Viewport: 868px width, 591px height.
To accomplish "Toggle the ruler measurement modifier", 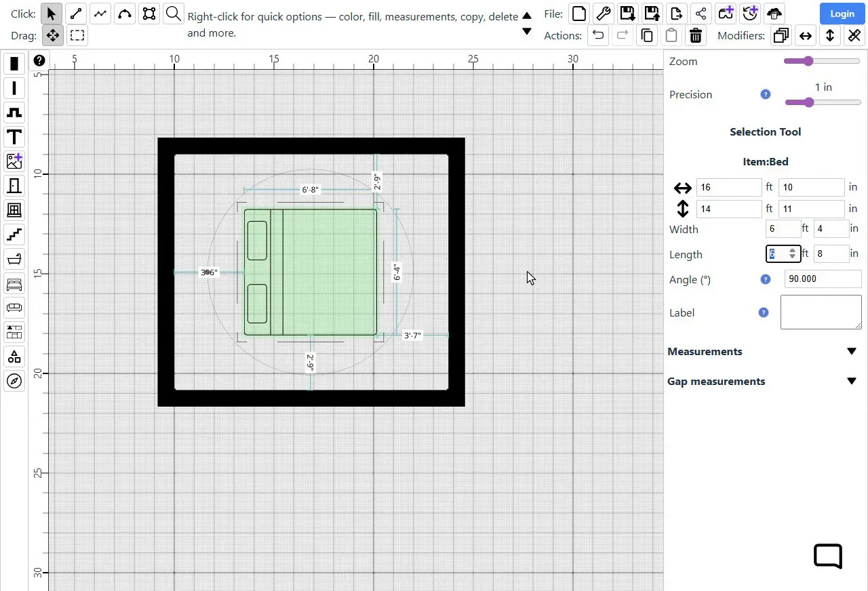I will click(854, 35).
